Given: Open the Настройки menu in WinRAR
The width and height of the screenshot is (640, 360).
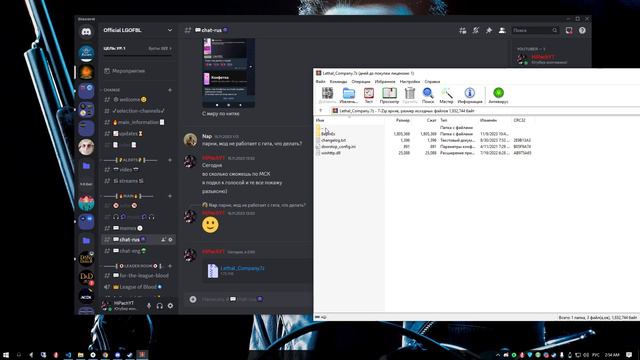Looking at the screenshot, I should (410, 82).
